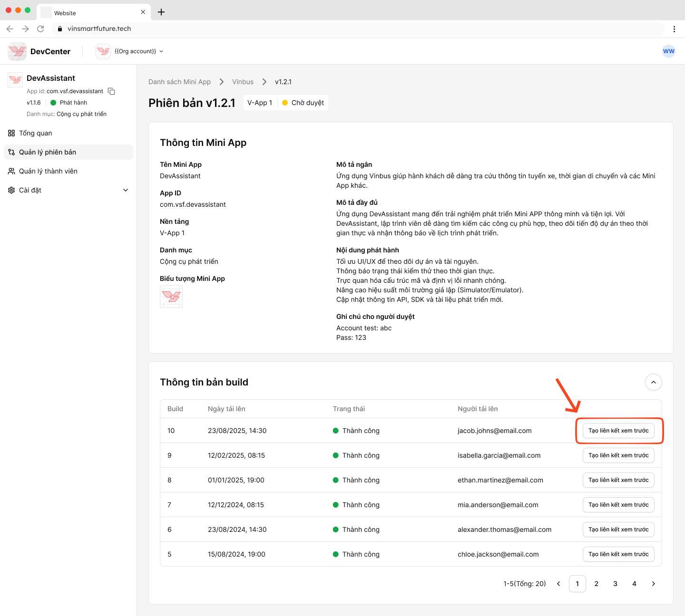
Task: Click mia.anderson@email.com uploader cell
Action: click(498, 505)
